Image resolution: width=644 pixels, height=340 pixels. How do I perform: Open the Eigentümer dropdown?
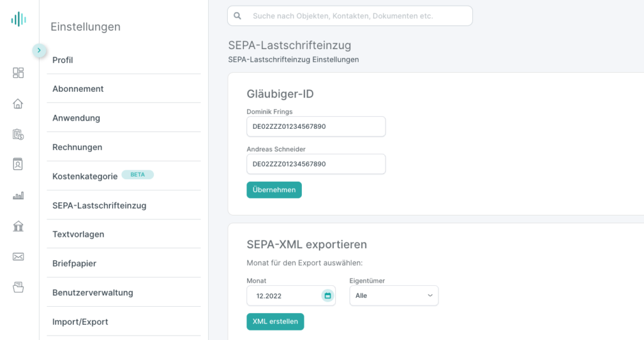(394, 295)
